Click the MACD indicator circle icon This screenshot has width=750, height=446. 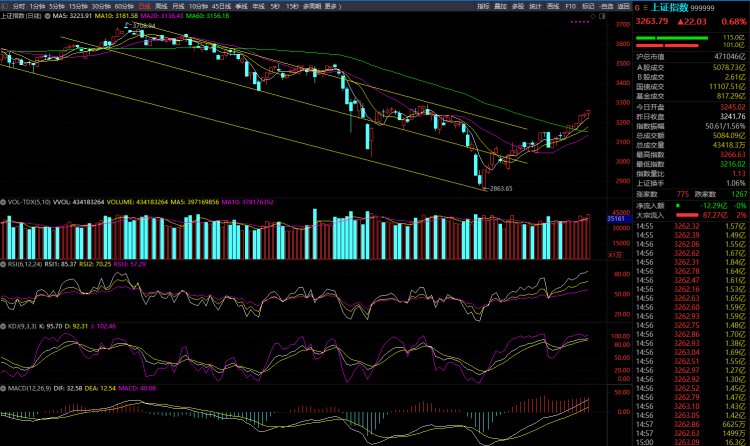tap(4, 387)
